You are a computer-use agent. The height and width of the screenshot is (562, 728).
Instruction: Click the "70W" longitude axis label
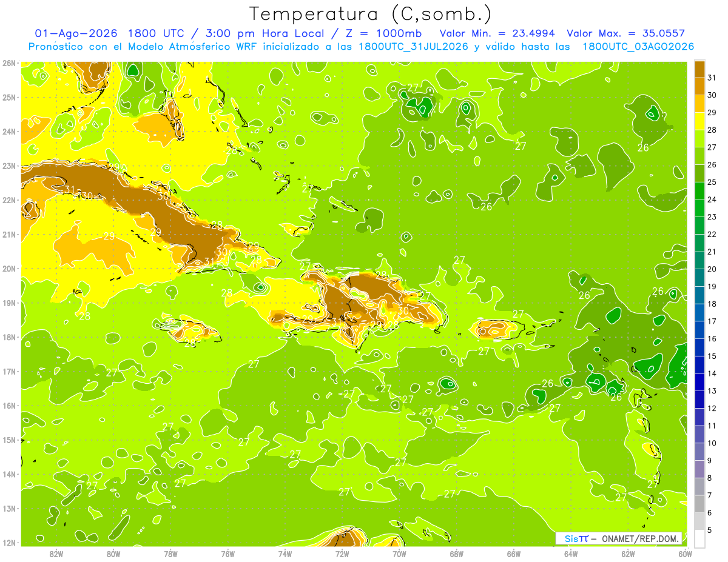pos(399,554)
